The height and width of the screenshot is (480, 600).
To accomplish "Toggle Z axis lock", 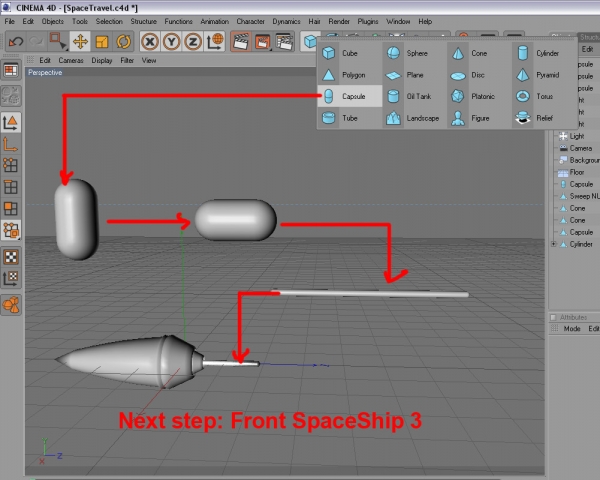I will click(193, 41).
